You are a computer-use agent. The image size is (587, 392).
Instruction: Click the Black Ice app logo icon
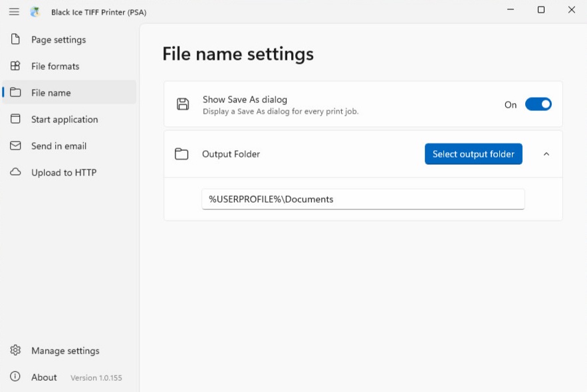35,12
